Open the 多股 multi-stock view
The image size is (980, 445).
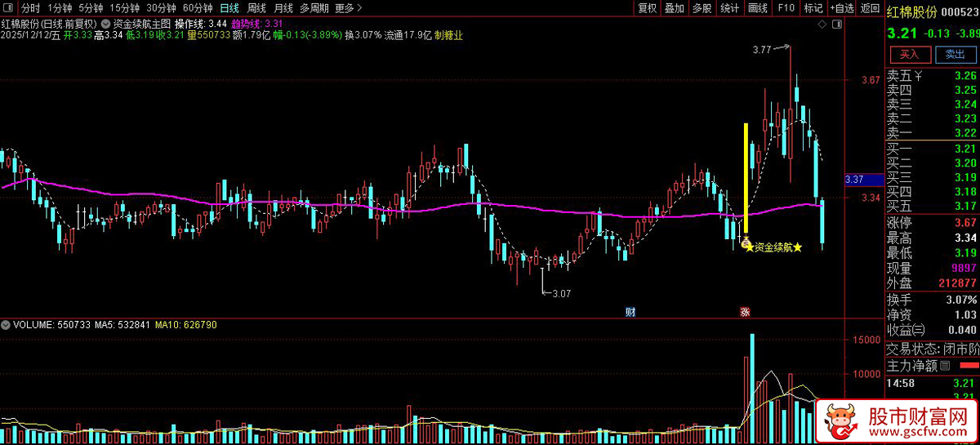pos(702,8)
